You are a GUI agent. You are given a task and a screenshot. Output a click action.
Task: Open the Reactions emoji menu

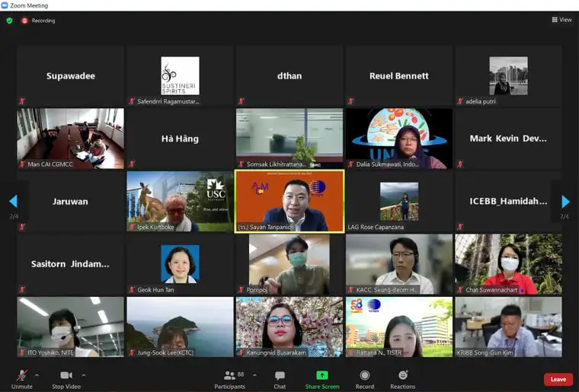pos(402,378)
